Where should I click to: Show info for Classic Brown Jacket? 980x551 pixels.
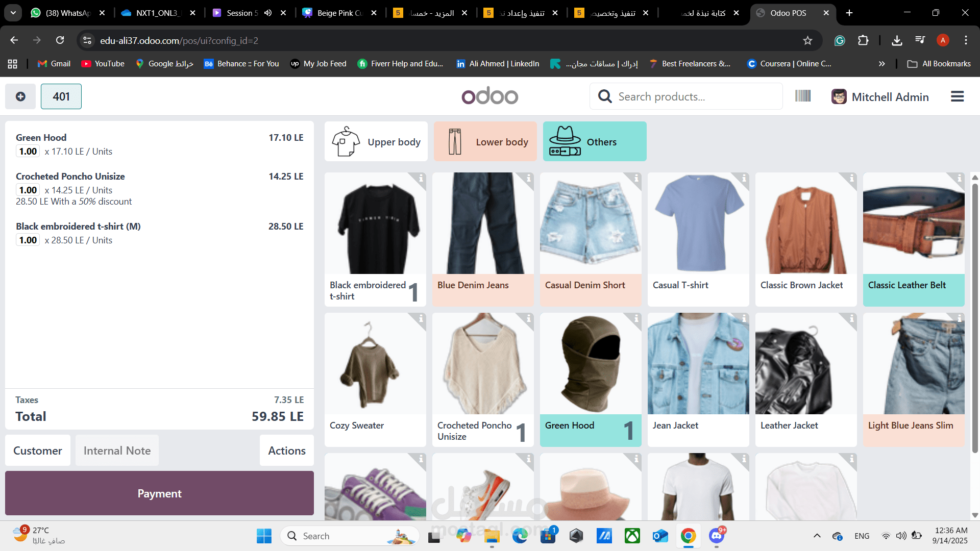point(851,178)
